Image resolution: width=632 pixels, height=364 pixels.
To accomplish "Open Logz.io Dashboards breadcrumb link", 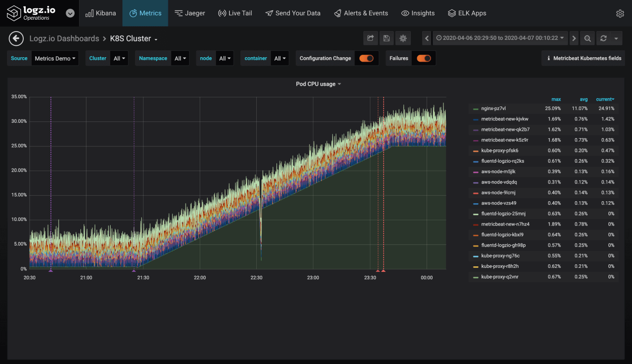I will point(64,38).
